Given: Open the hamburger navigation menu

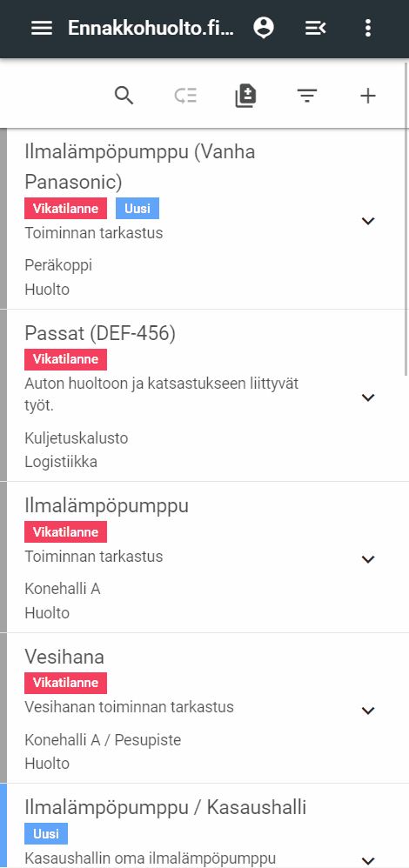Looking at the screenshot, I should pyautogui.click(x=42, y=28).
